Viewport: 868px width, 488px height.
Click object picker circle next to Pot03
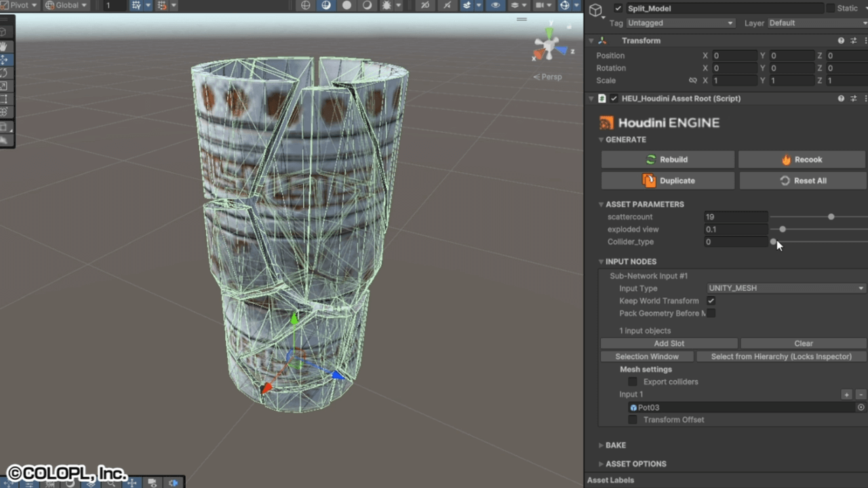(x=861, y=407)
